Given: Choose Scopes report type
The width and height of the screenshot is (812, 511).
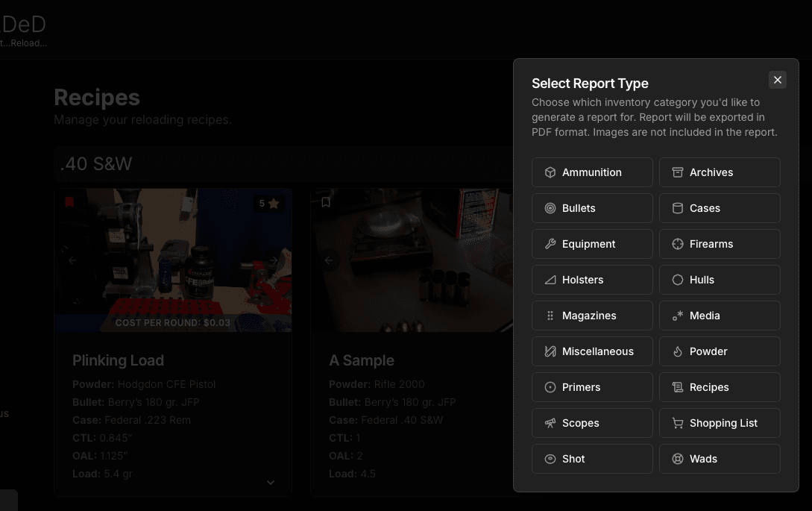Looking at the screenshot, I should [592, 423].
